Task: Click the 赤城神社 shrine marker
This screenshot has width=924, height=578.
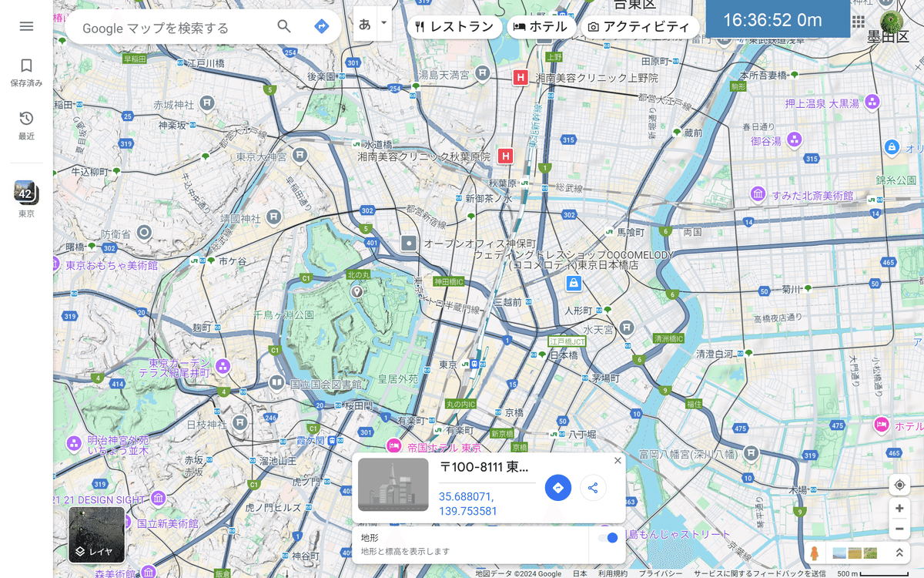Action: [x=206, y=102]
